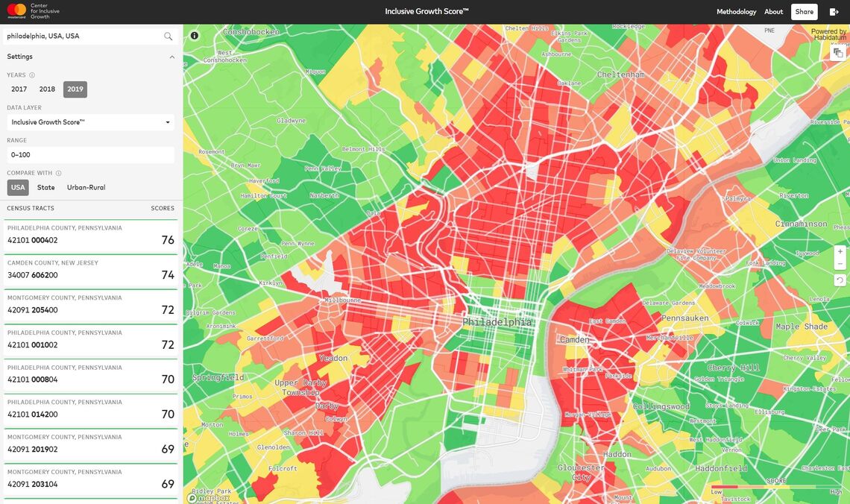Go to the About page

pyautogui.click(x=773, y=12)
